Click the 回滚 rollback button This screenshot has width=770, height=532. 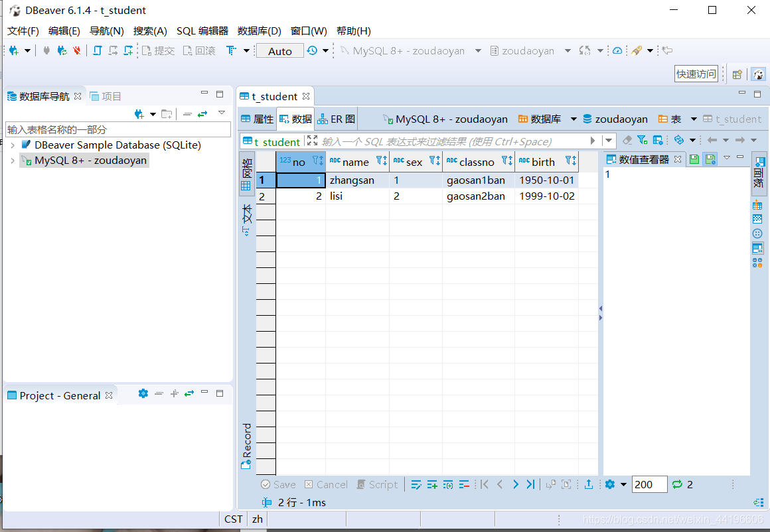pyautogui.click(x=199, y=50)
